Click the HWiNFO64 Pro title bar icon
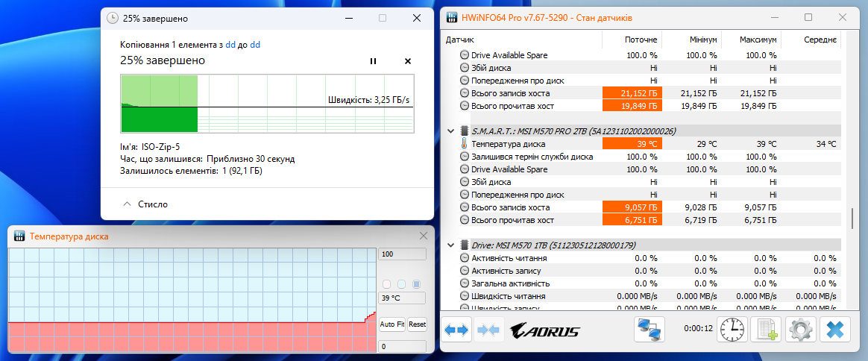Viewport: 868px width, 361px height. pyautogui.click(x=452, y=18)
